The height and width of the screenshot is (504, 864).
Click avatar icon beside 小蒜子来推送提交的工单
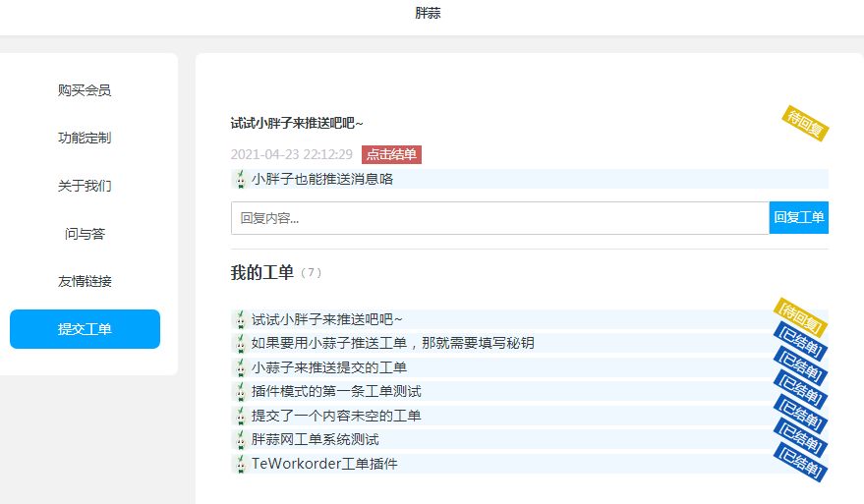click(239, 367)
